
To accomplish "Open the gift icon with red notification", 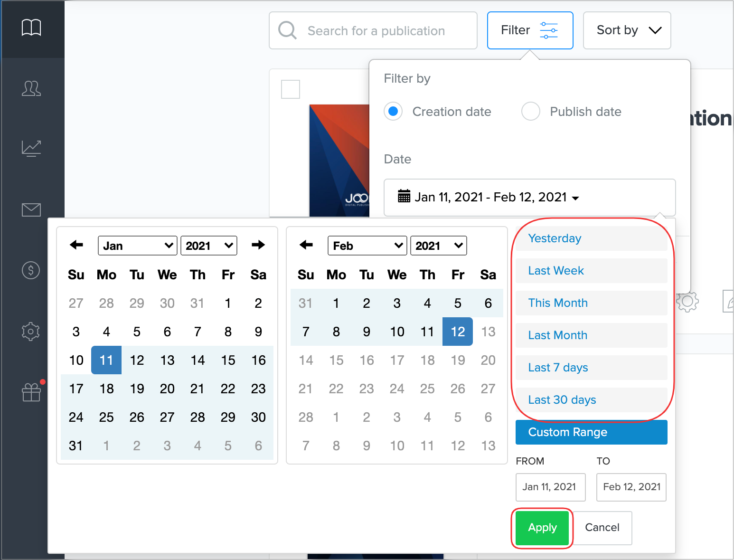I will [31, 392].
